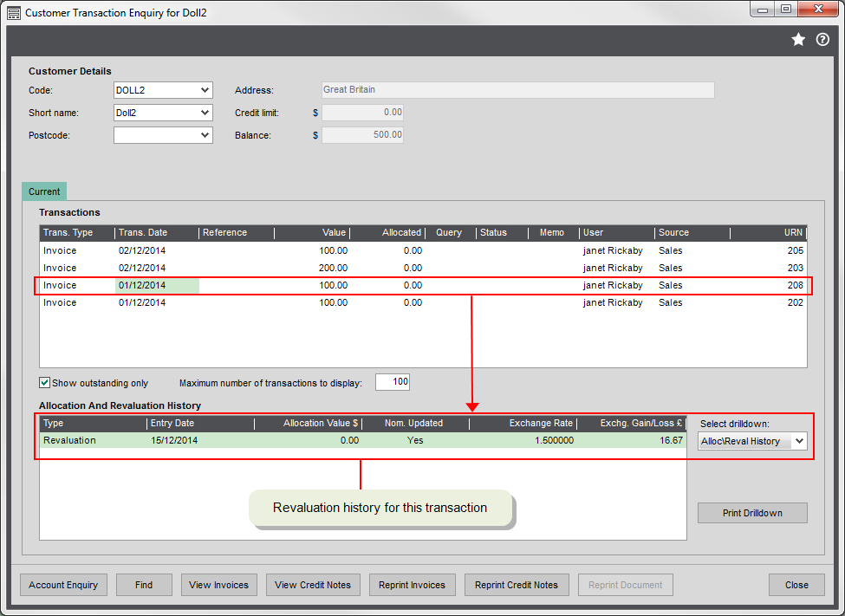The width and height of the screenshot is (845, 616).
Task: Close the enquiry with the Close button
Action: click(x=796, y=585)
